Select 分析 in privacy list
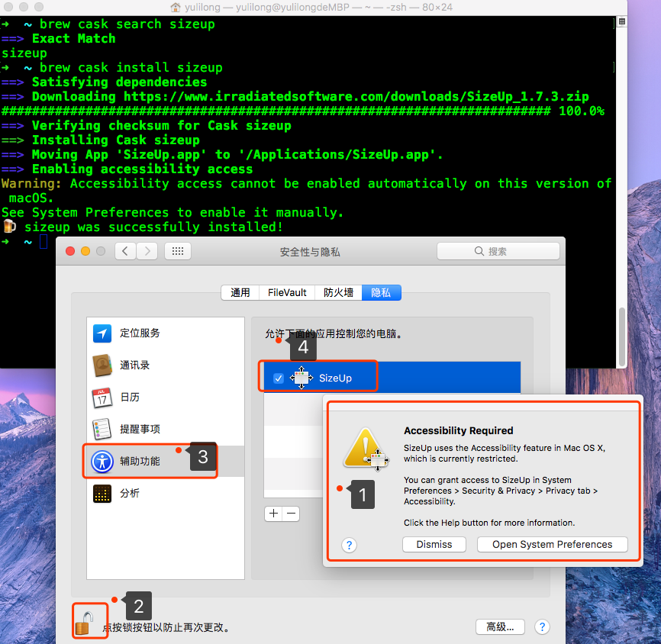 tap(165, 494)
